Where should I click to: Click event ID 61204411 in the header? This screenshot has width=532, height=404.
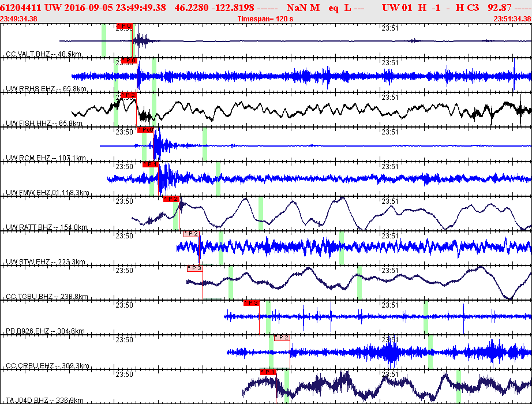click(21, 8)
